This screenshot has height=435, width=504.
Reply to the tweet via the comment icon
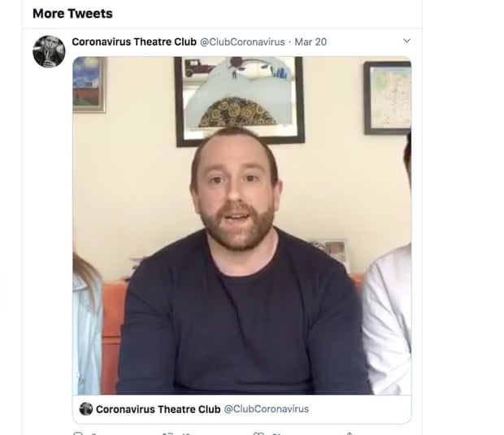click(78, 433)
